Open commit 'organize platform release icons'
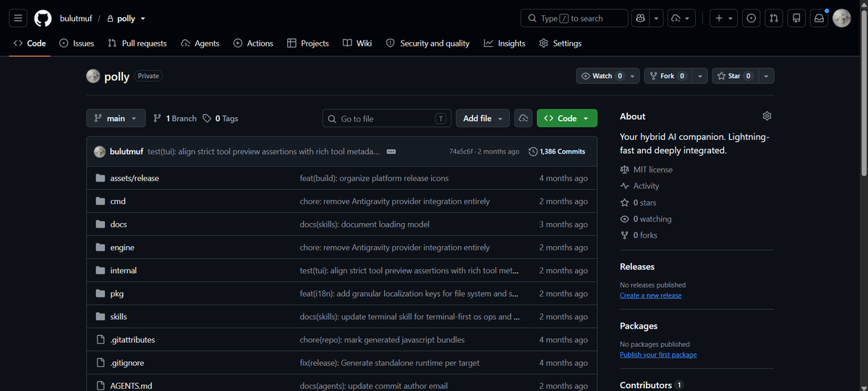This screenshot has height=391, width=868. (x=374, y=178)
